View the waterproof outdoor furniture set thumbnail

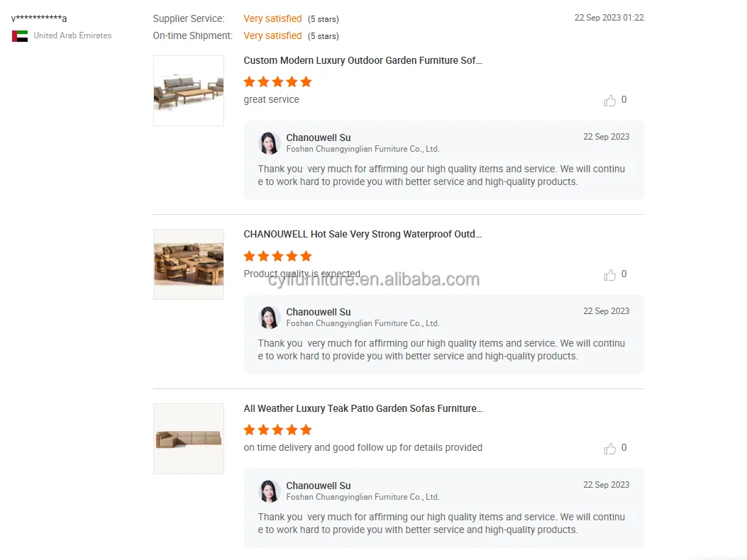tap(189, 264)
